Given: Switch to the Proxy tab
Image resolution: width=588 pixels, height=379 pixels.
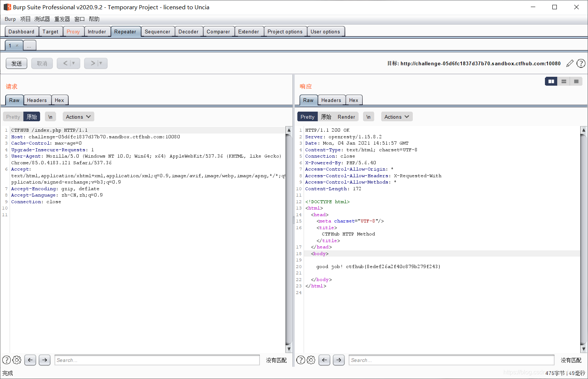Looking at the screenshot, I should 73,32.
